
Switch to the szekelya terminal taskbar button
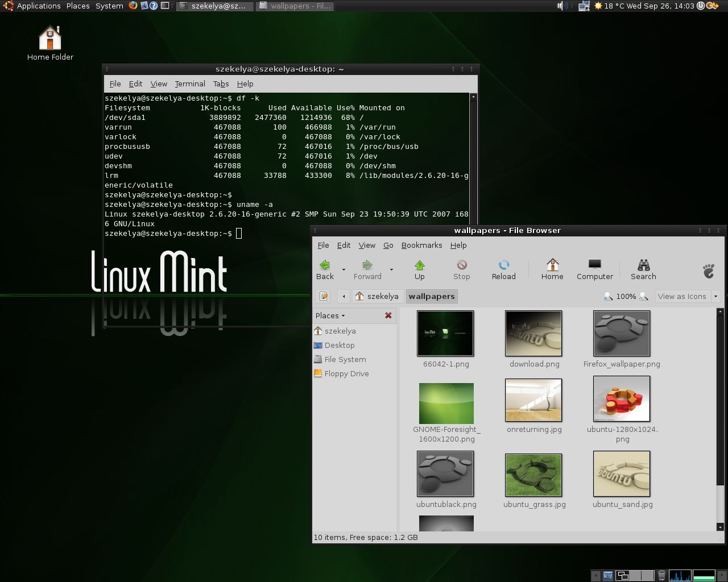(x=214, y=6)
